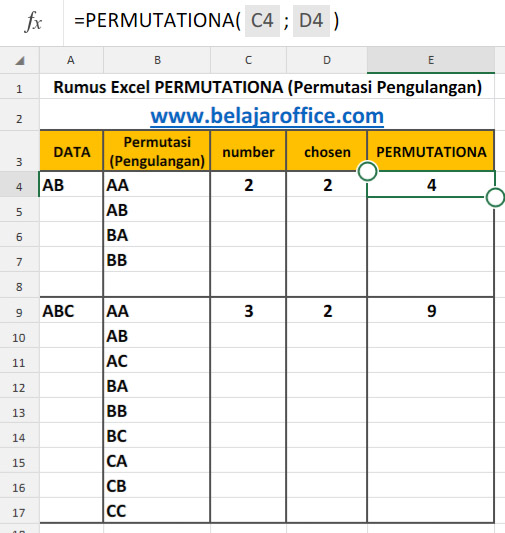
Task: Click cell B5 containing AB
Action: (x=157, y=209)
